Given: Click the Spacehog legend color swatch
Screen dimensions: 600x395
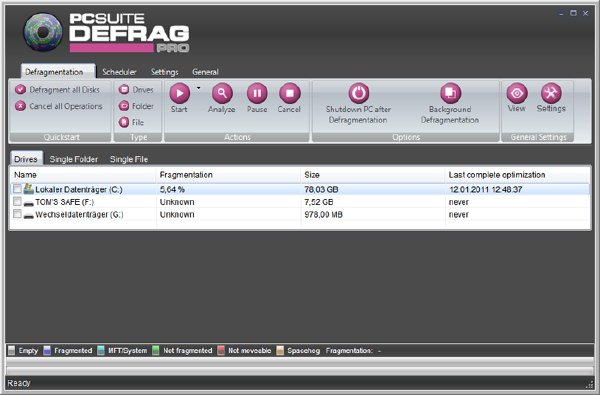Looking at the screenshot, I should pyautogui.click(x=280, y=351).
